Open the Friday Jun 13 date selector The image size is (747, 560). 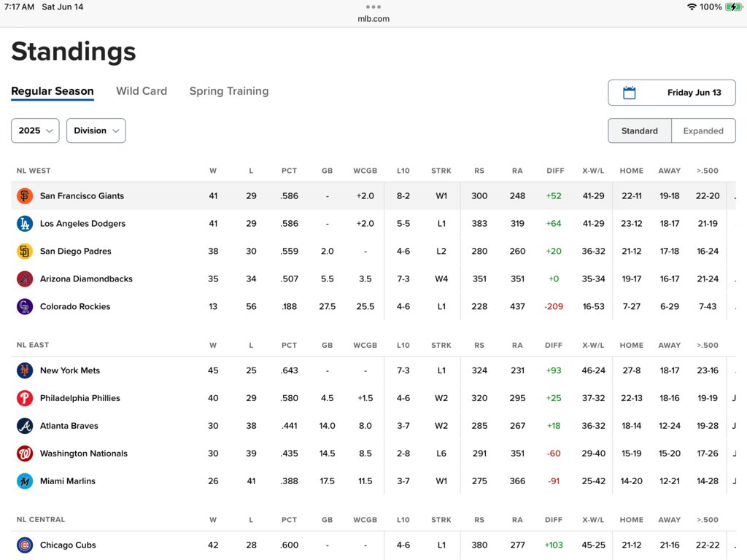click(672, 93)
